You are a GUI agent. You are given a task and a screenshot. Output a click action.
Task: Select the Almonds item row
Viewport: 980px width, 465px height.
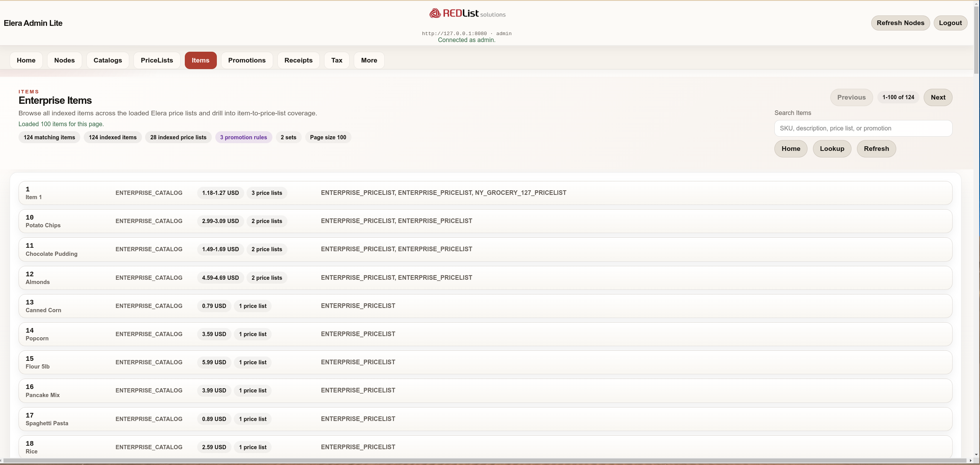485,278
